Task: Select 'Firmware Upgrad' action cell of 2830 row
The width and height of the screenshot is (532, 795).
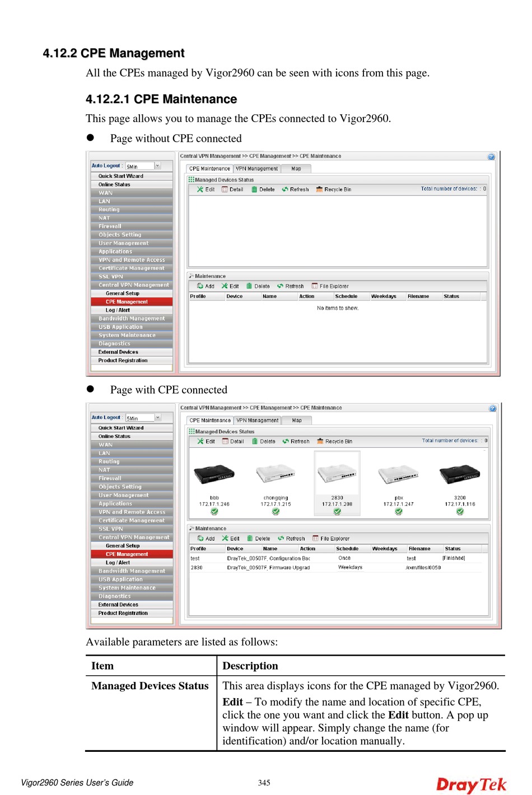Action: 290,568
